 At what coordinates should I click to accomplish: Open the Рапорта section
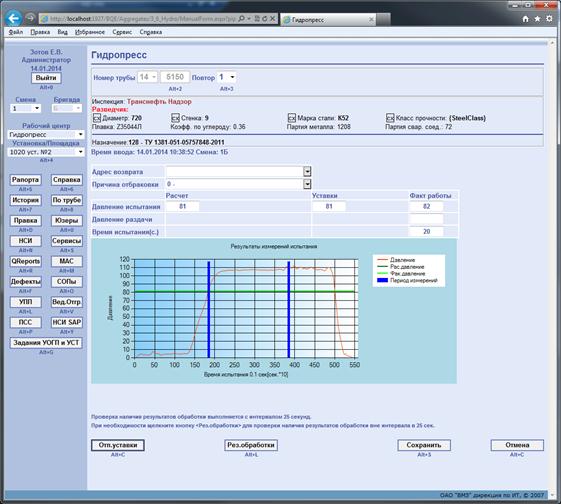point(25,180)
